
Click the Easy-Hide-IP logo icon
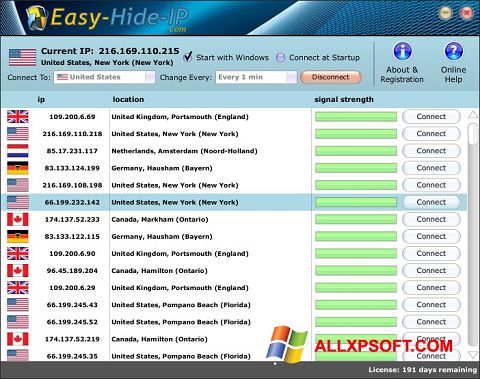pyautogui.click(x=37, y=17)
